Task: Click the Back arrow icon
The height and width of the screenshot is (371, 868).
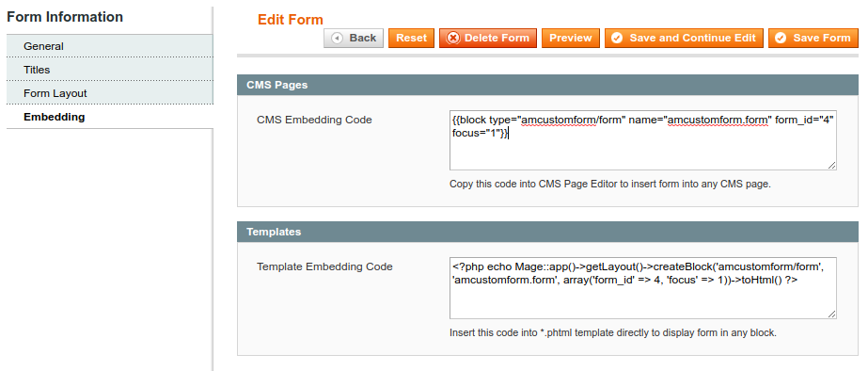Action: coord(337,39)
